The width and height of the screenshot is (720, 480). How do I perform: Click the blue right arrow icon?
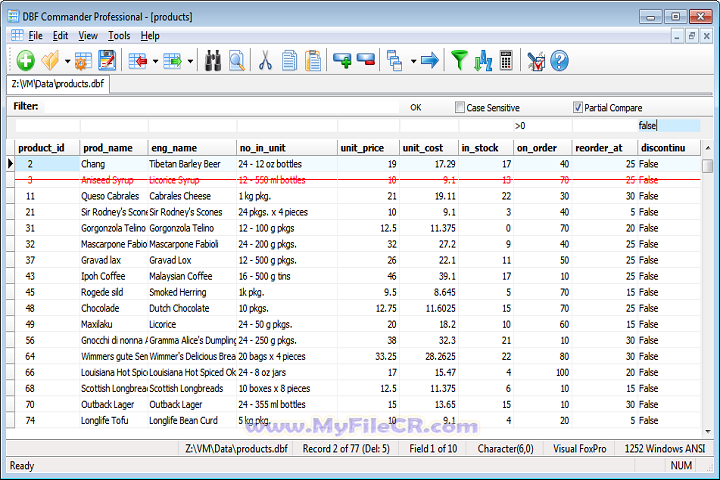pos(430,61)
